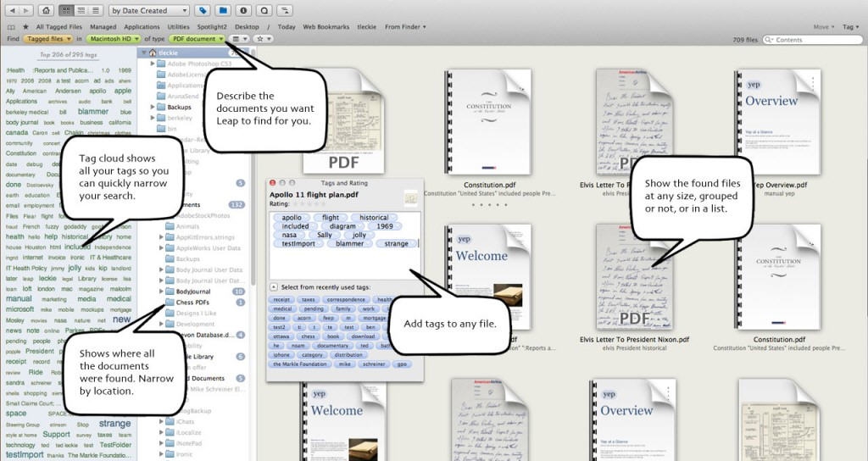Click the berkeley folder icon
This screenshot has height=461, width=868.
161,118
